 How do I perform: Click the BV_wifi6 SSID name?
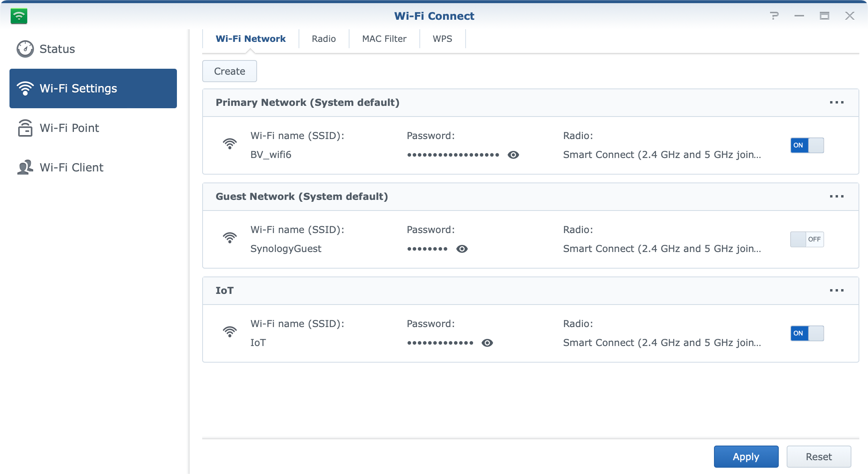pos(271,155)
